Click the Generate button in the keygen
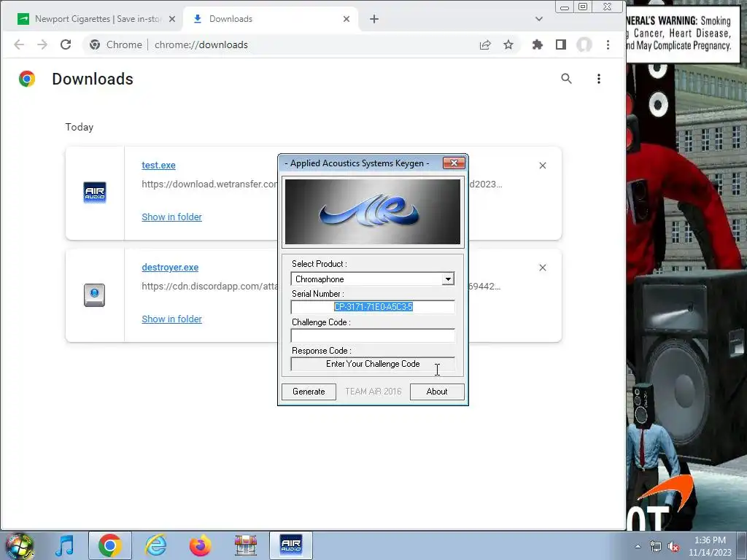Image resolution: width=747 pixels, height=560 pixels. (x=309, y=392)
